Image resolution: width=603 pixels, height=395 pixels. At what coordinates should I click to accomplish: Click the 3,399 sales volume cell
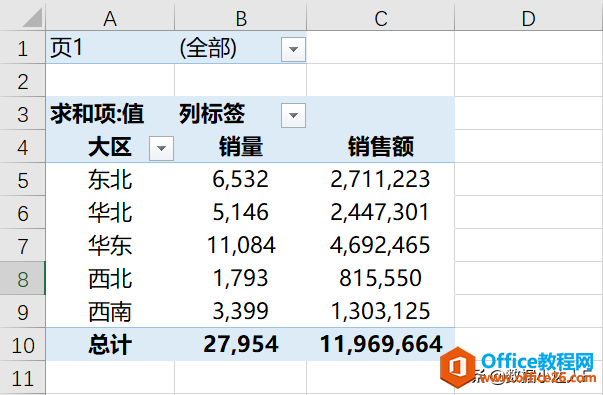pos(241,312)
